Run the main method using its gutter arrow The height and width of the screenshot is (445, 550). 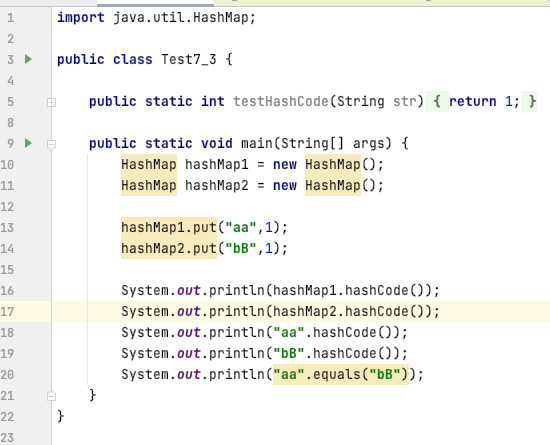28,143
